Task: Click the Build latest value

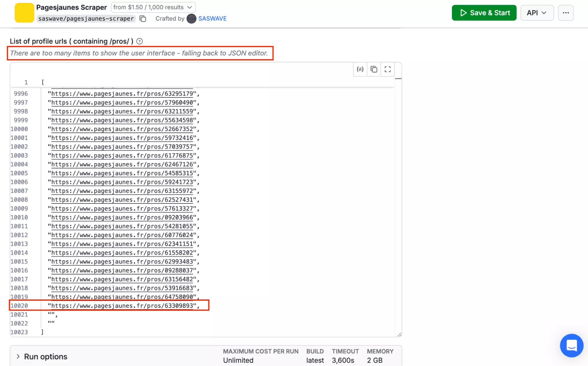Action: tap(315, 360)
